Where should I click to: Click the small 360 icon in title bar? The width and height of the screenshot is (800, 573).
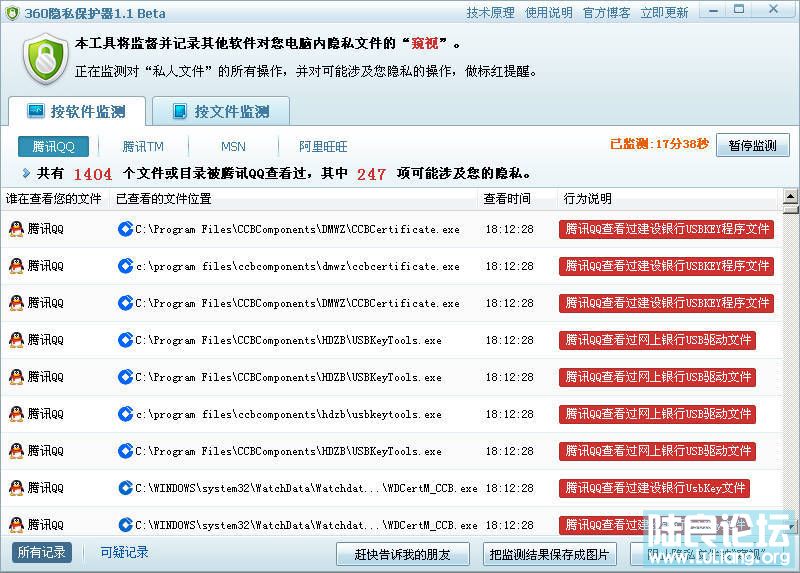12,13
